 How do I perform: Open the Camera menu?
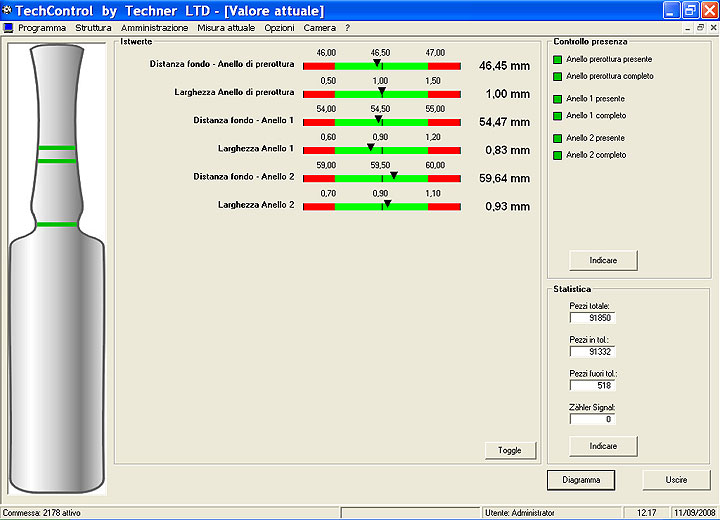tap(320, 28)
